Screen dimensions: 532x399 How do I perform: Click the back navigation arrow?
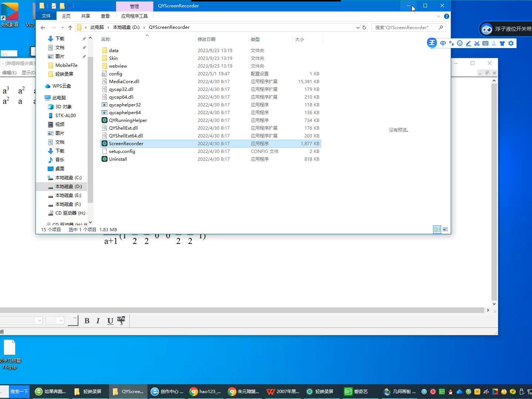click(43, 27)
